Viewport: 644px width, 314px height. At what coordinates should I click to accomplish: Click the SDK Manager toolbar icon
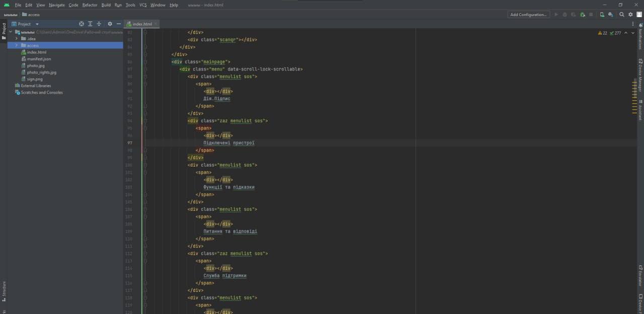[610, 15]
